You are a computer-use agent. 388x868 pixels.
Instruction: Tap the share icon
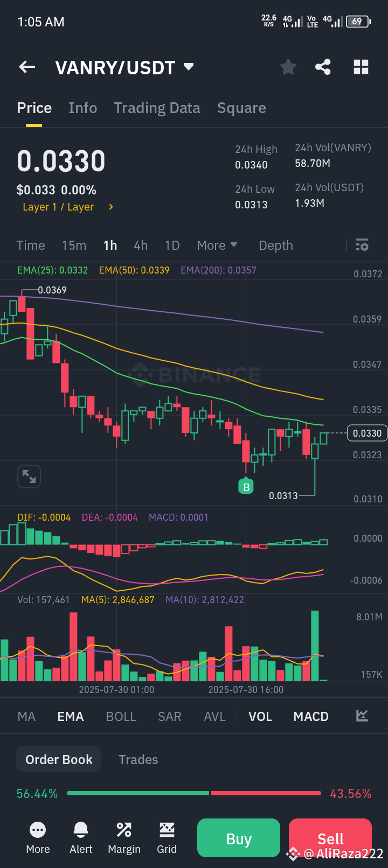[323, 67]
